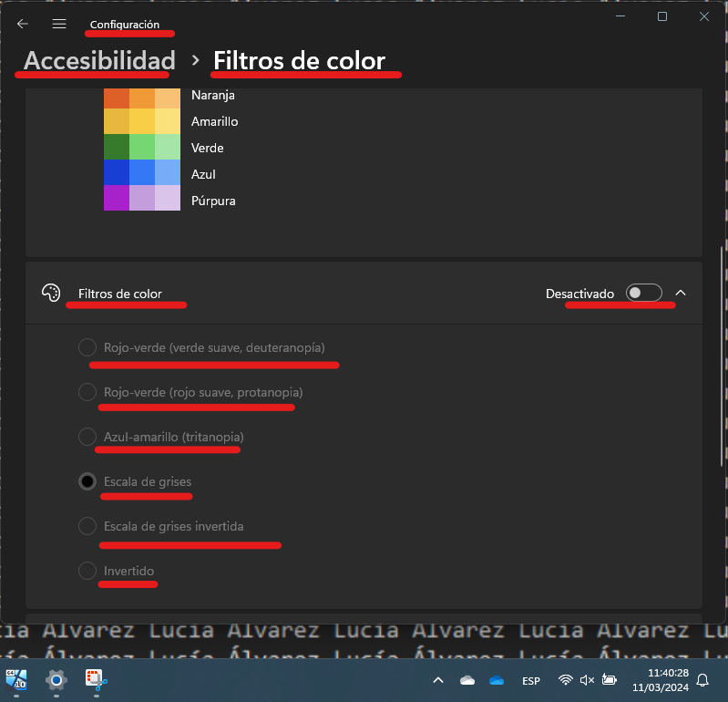Select the Invertido radio button

click(87, 571)
